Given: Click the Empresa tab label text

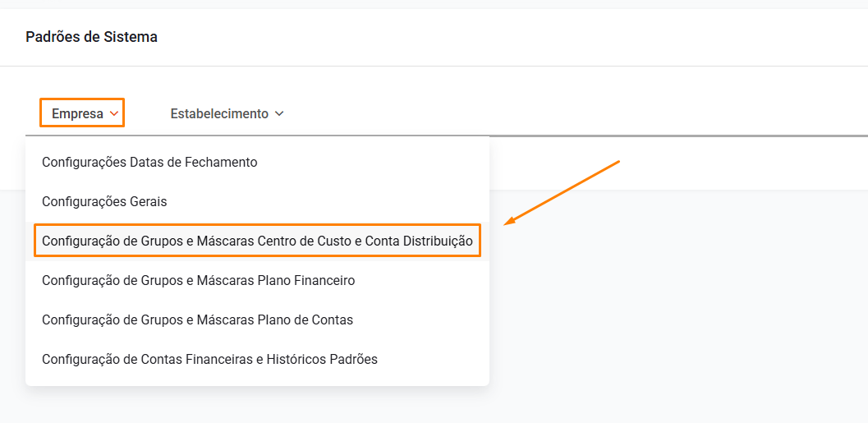Looking at the screenshot, I should pyautogui.click(x=77, y=114).
